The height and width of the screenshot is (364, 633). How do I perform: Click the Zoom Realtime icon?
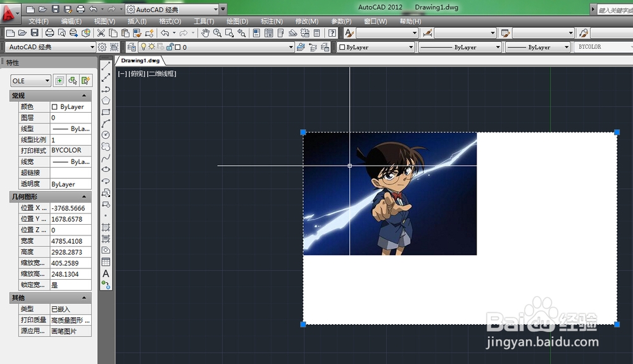218,33
